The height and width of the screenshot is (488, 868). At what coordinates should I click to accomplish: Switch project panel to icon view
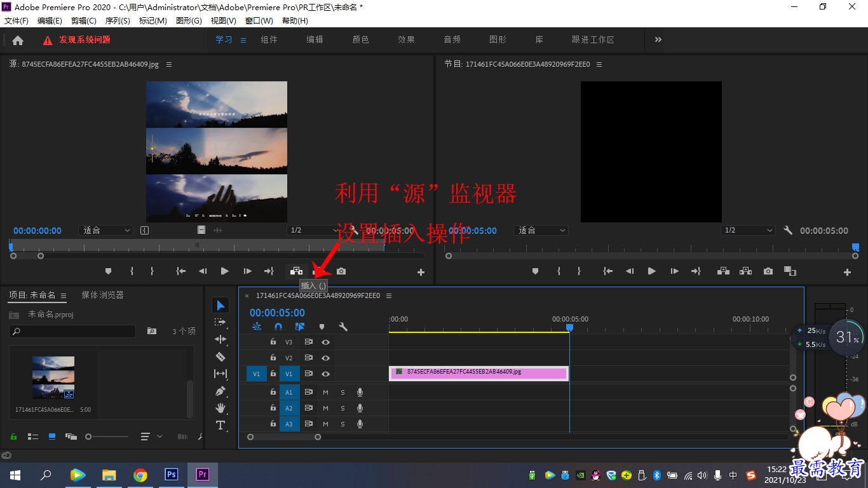(52, 437)
